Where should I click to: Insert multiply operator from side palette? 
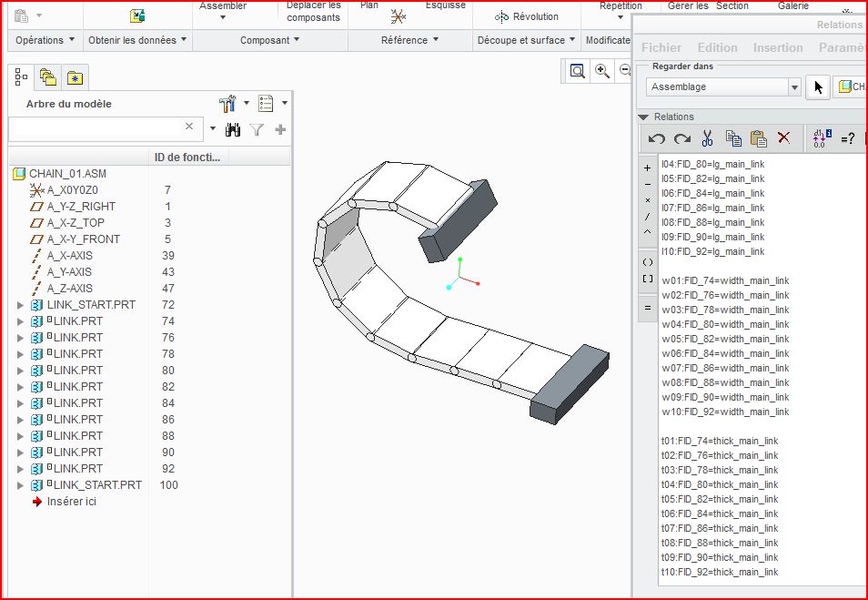click(x=648, y=200)
